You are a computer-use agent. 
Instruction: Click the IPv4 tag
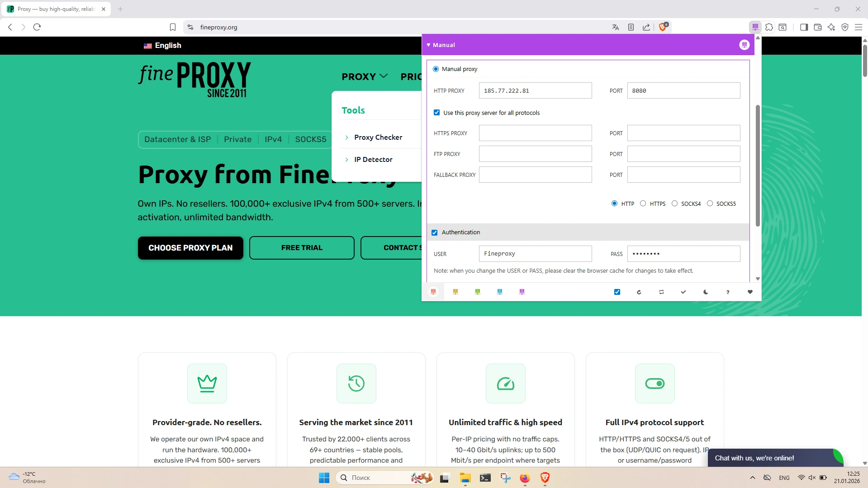[x=273, y=139]
